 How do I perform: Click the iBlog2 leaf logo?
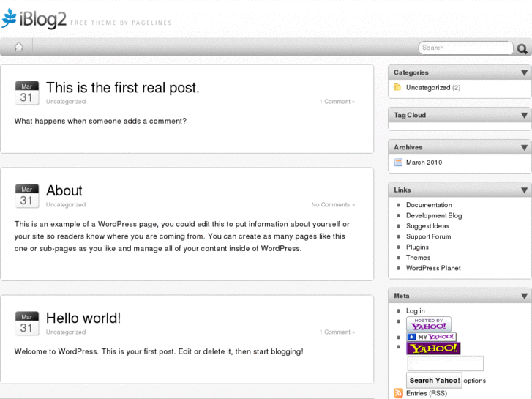point(10,18)
